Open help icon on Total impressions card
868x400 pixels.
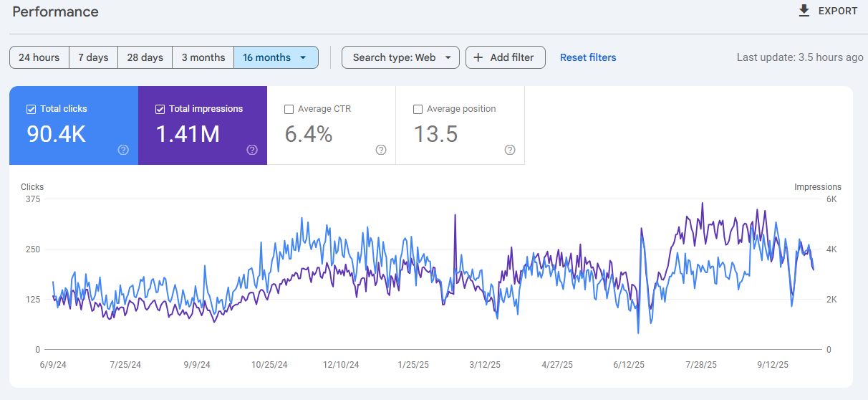tap(252, 150)
